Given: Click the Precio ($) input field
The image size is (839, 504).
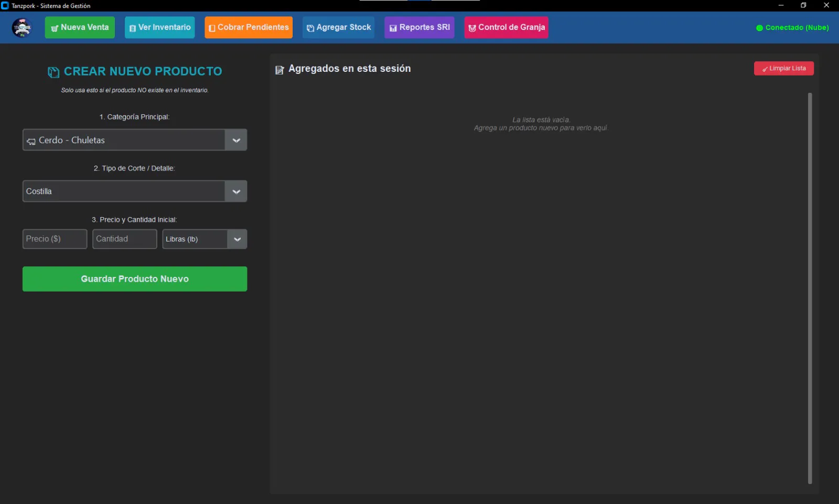Looking at the screenshot, I should 55,239.
